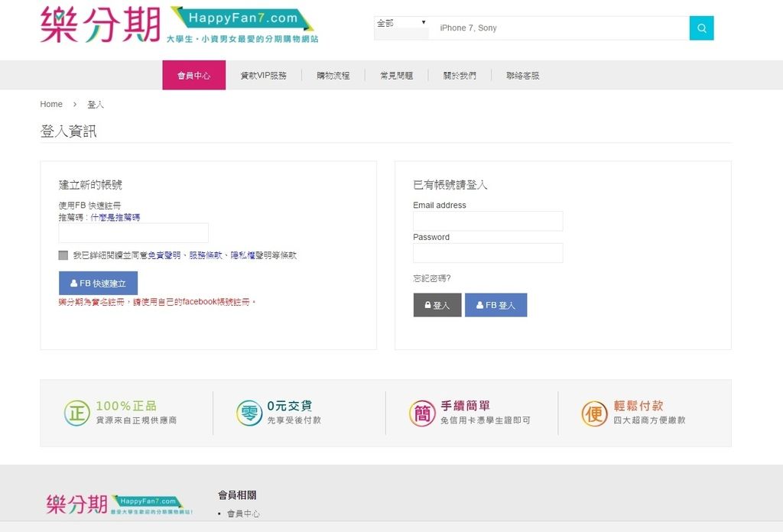
Task: Click the 推薦碼 referral code input field
Action: [133, 232]
